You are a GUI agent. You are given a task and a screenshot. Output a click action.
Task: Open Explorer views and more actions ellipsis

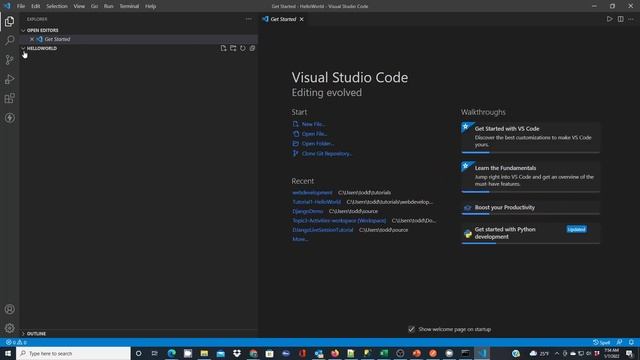tap(249, 19)
